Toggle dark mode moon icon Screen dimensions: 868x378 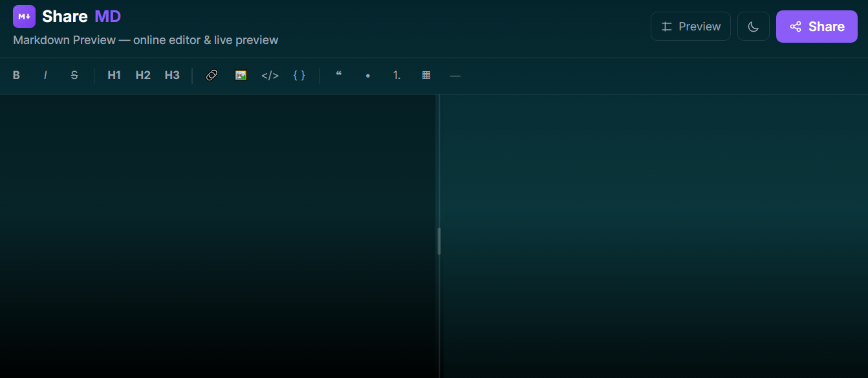click(754, 27)
